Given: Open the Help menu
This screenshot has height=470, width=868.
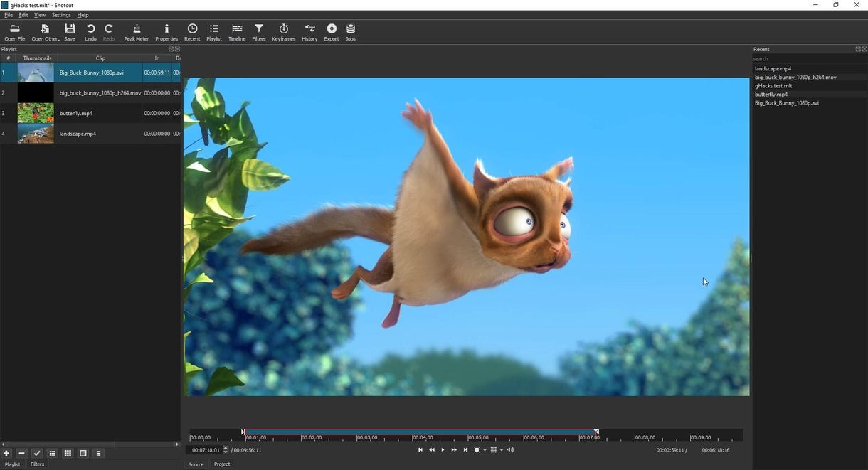Looking at the screenshot, I should click(83, 15).
